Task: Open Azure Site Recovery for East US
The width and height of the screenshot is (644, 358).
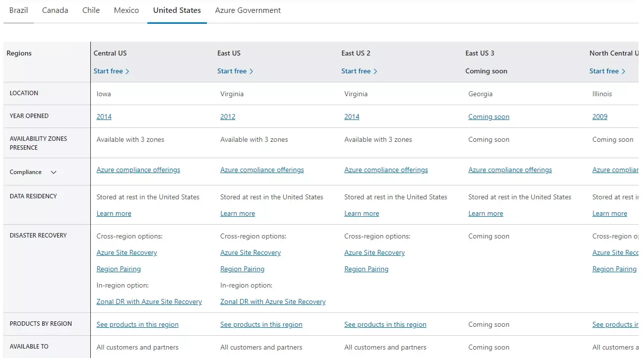Action: pyautogui.click(x=251, y=252)
